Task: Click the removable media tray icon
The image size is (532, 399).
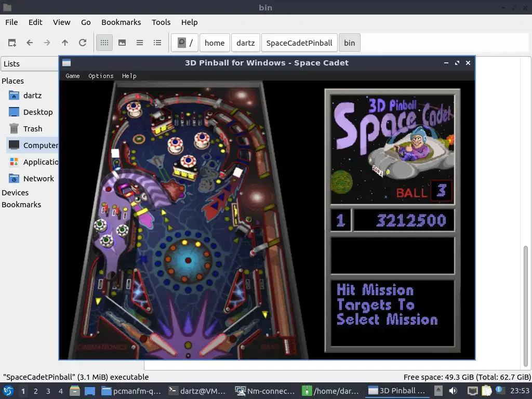Action: tap(438, 391)
